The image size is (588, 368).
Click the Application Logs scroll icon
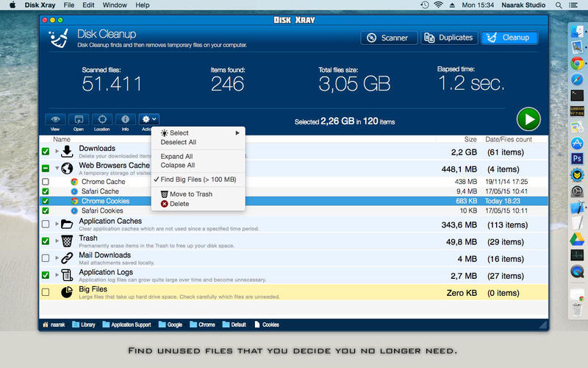tap(67, 275)
